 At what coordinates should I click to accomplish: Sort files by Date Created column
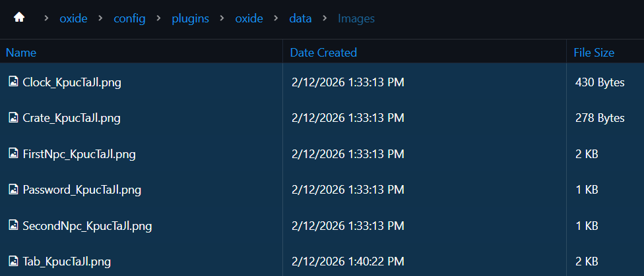tap(323, 53)
